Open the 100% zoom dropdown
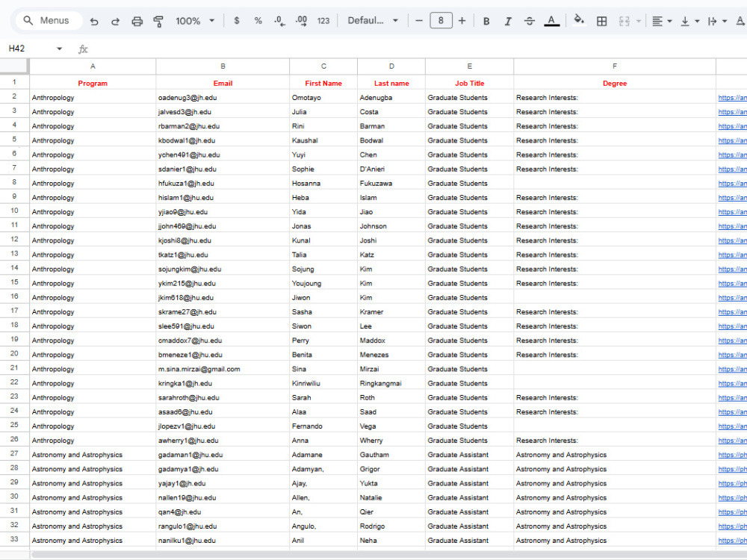Screen dimensions: 747x560 [x=195, y=21]
